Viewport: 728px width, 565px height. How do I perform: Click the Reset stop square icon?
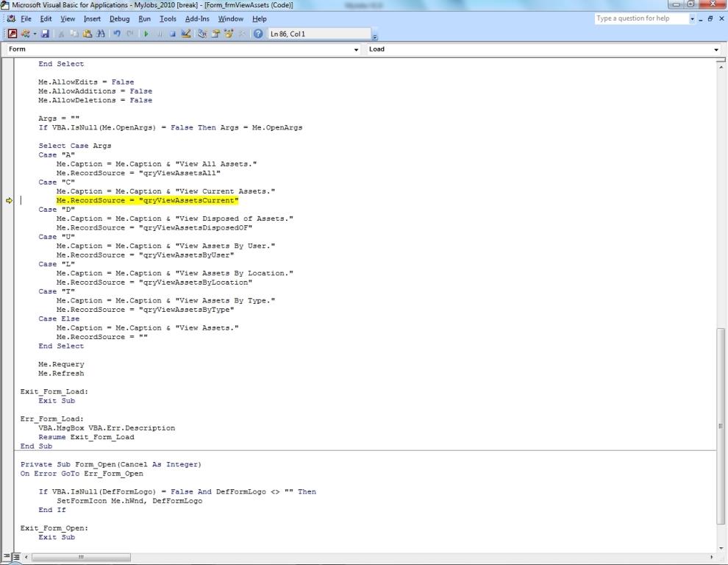pos(173,34)
